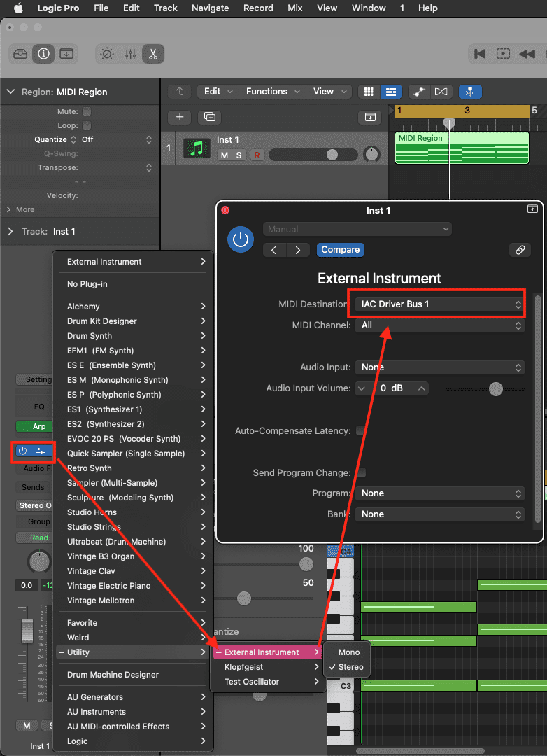
Task: Go to next preset with right arrow
Action: pos(298,250)
